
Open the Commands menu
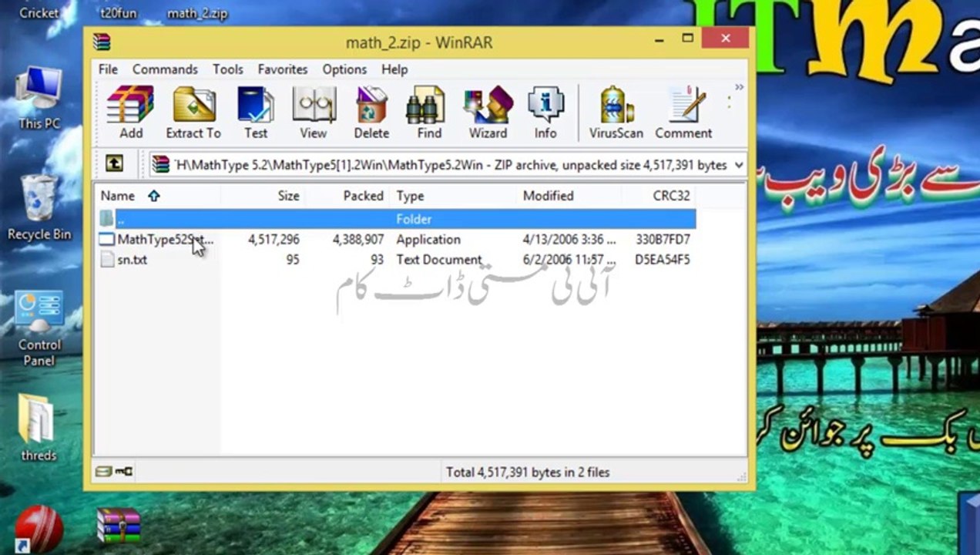[165, 69]
